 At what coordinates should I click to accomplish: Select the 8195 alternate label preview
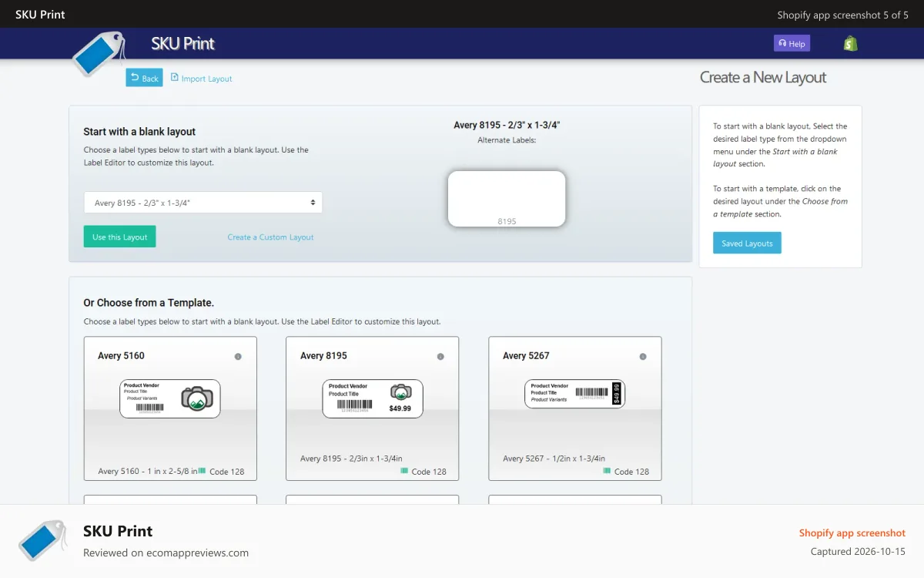point(507,199)
